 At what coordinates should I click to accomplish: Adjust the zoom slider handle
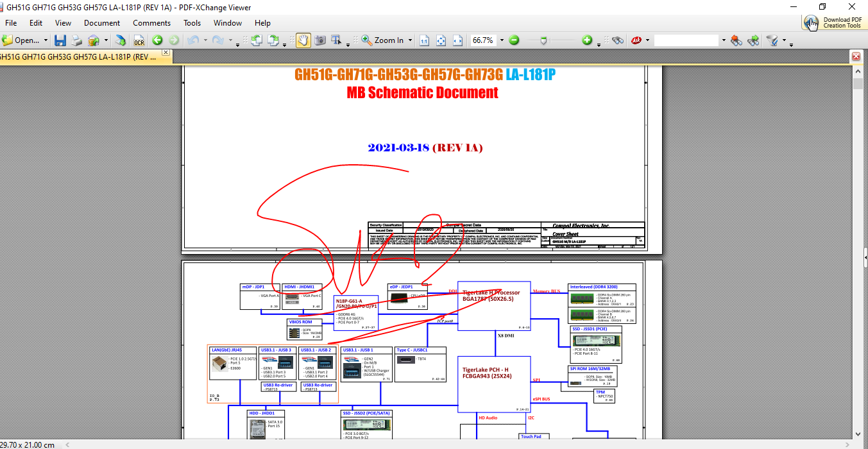tap(544, 40)
